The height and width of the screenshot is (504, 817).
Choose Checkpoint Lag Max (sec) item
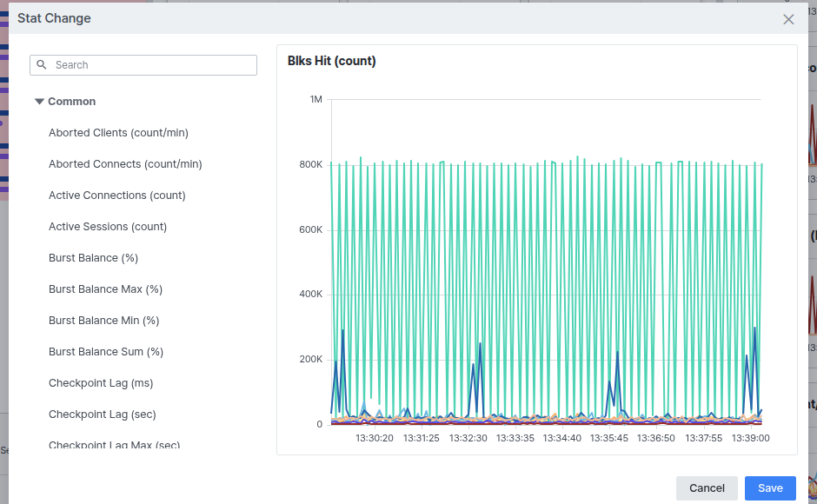coord(114,445)
